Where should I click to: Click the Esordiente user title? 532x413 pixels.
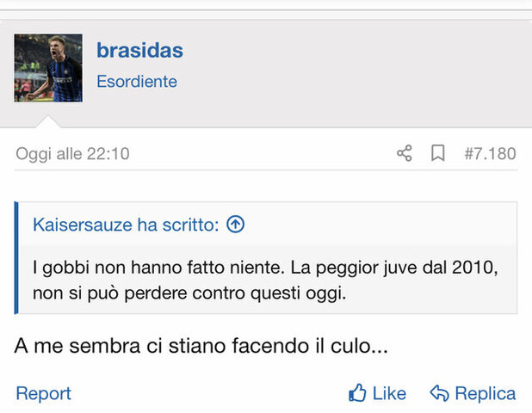click(137, 82)
